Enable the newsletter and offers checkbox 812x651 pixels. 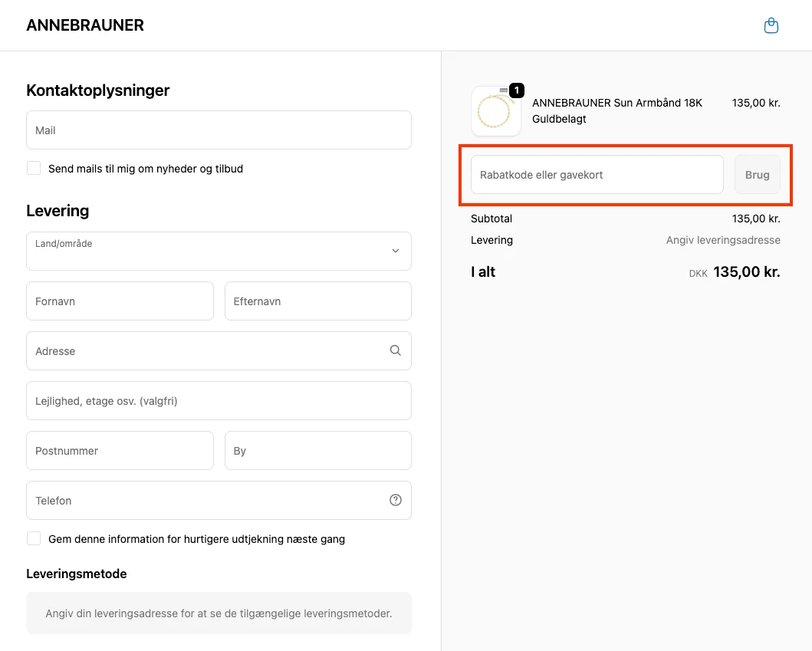coord(34,168)
